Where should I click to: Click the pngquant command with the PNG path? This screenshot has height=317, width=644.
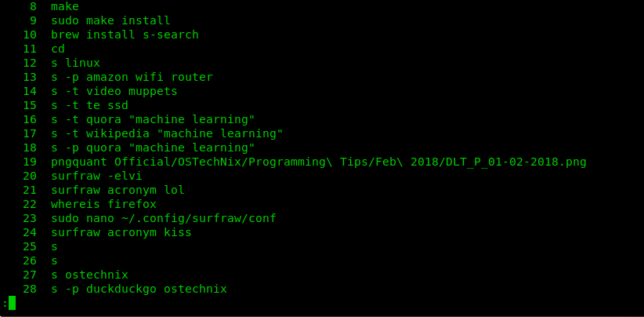tap(319, 162)
